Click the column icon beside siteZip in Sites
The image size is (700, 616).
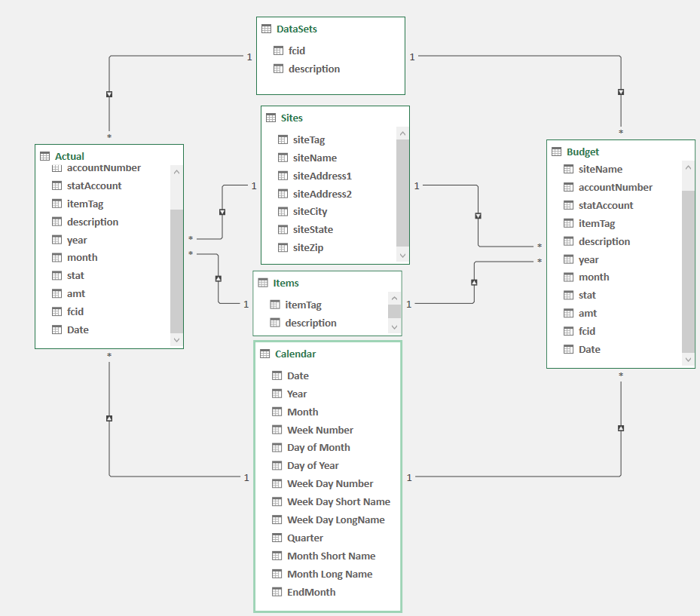click(x=283, y=247)
